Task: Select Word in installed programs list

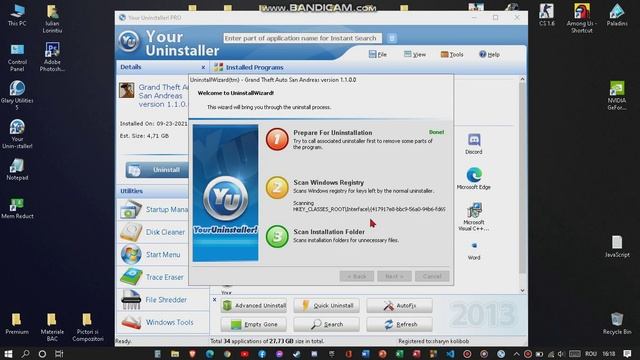Action: 473,251
